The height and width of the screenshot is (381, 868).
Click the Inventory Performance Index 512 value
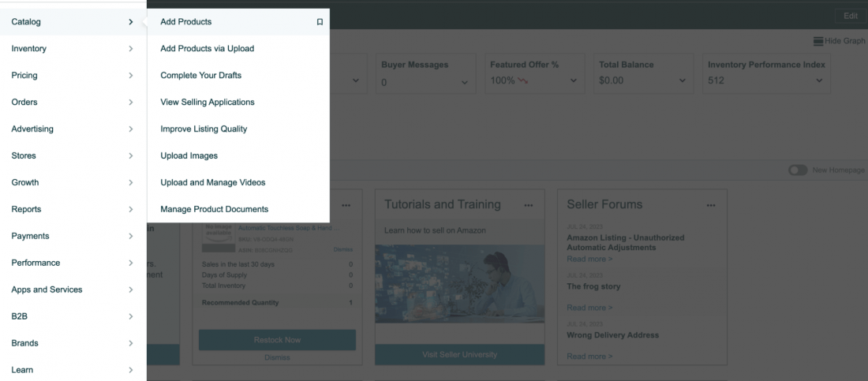tap(716, 80)
